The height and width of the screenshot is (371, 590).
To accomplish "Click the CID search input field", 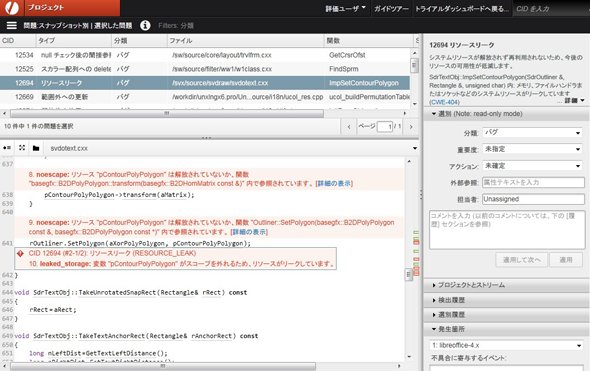I will 551,9.
